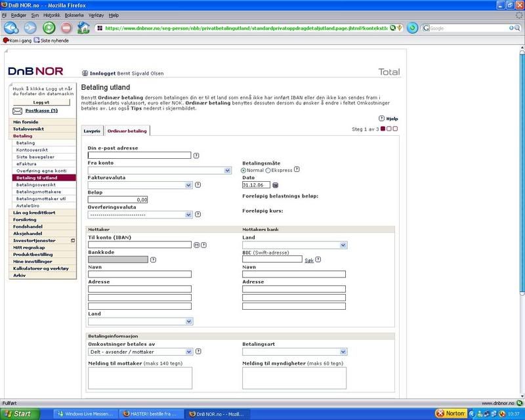Click the Logg ut button
This screenshot has height=420, width=525.
[x=41, y=102]
